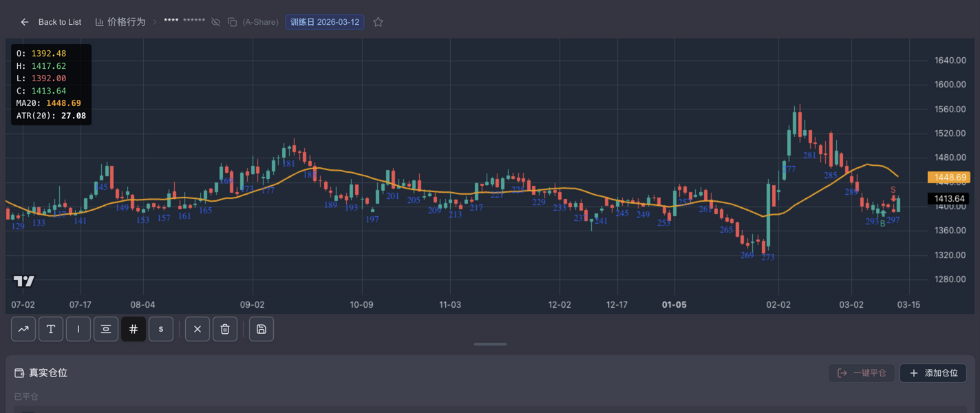Click the 07-02 date axis label
Viewport: 980px width, 413px height.
click(x=23, y=304)
